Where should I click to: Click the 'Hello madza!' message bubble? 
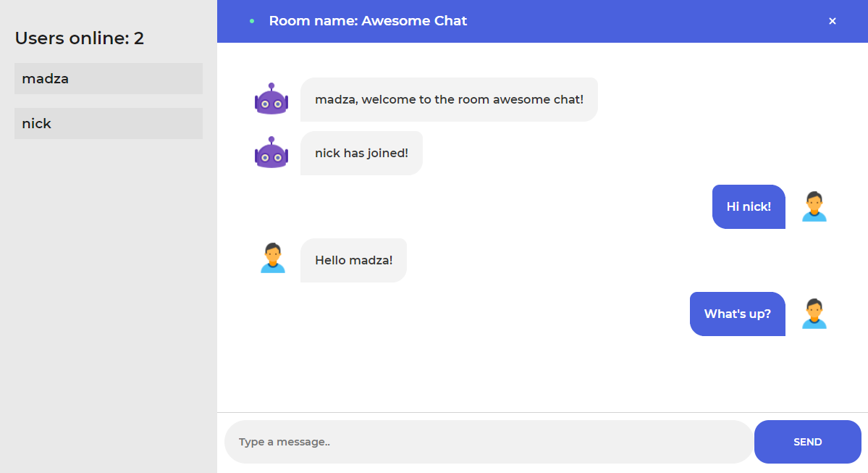click(x=353, y=259)
